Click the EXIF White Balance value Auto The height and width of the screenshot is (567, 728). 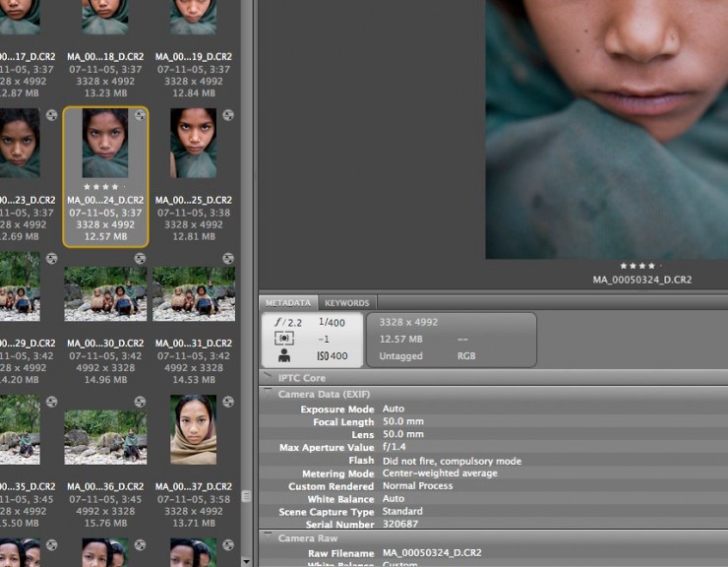click(x=394, y=499)
